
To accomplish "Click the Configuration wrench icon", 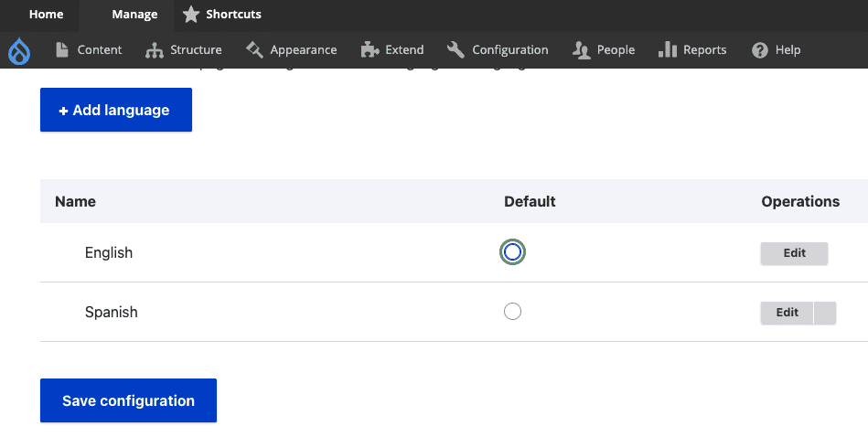I will coord(455,49).
